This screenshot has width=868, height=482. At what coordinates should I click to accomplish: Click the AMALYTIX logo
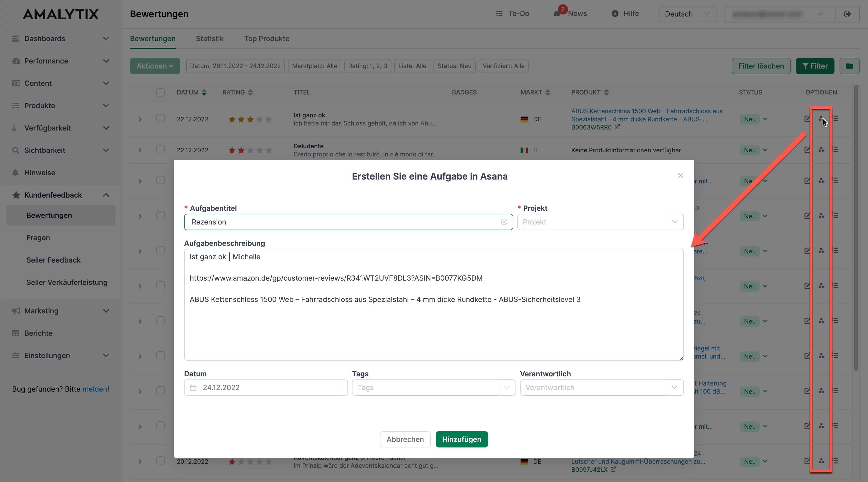pyautogui.click(x=61, y=14)
